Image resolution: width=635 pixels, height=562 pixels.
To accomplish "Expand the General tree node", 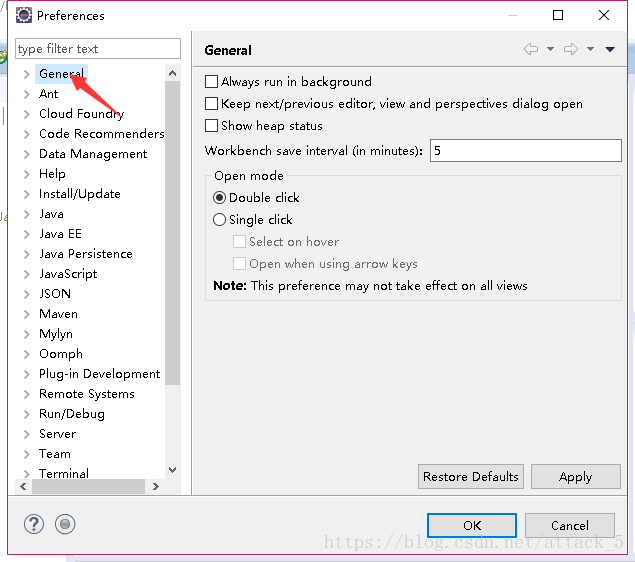I will click(26, 74).
